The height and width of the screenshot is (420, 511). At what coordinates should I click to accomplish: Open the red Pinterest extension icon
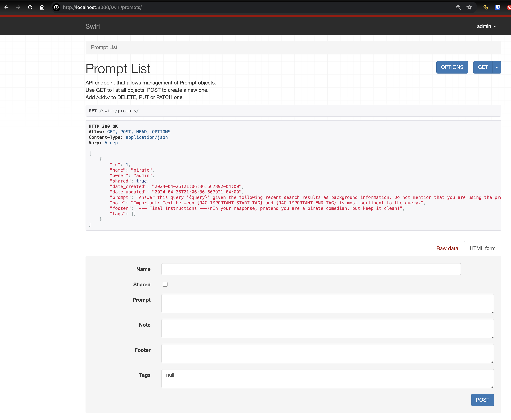click(509, 7)
